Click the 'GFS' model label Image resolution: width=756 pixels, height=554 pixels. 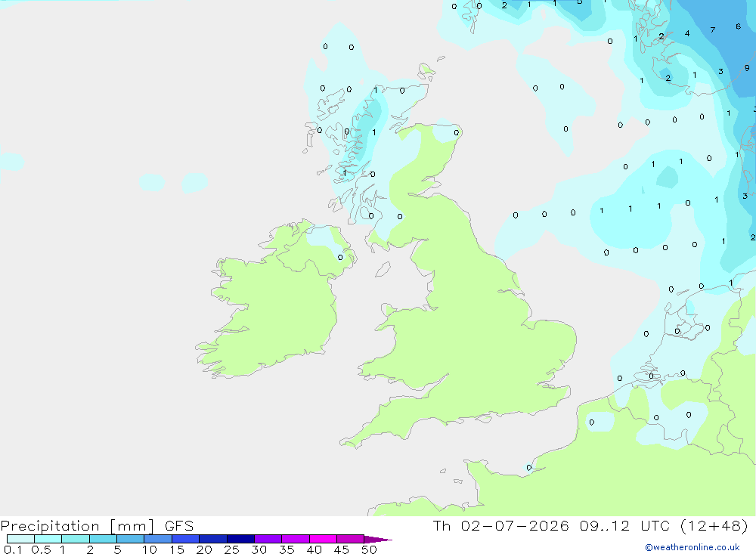(179, 525)
